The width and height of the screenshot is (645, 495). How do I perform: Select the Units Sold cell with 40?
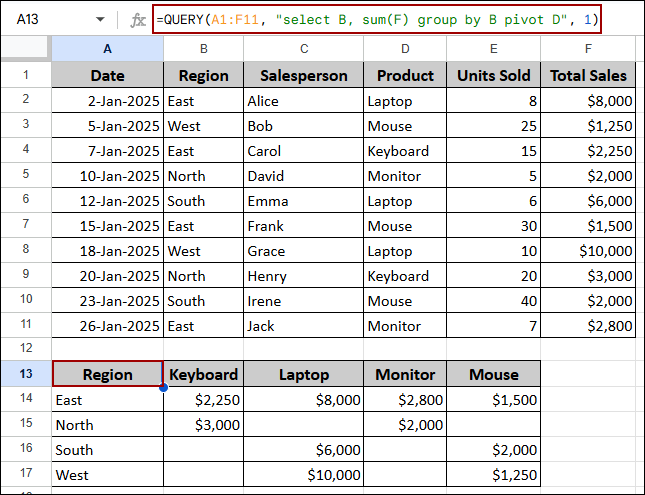pyautogui.click(x=494, y=301)
